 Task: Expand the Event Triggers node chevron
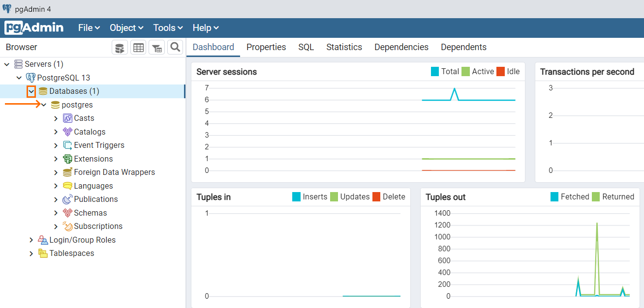click(56, 145)
